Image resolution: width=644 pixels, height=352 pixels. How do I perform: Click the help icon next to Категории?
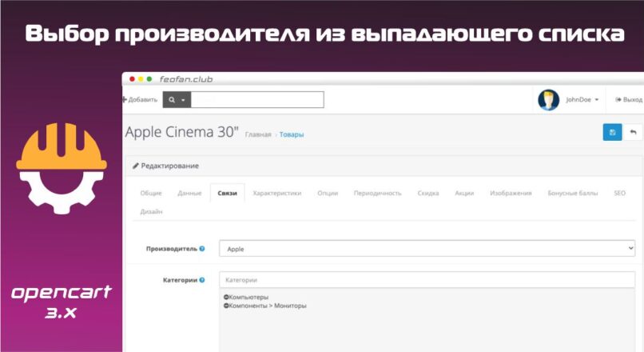tap(202, 280)
